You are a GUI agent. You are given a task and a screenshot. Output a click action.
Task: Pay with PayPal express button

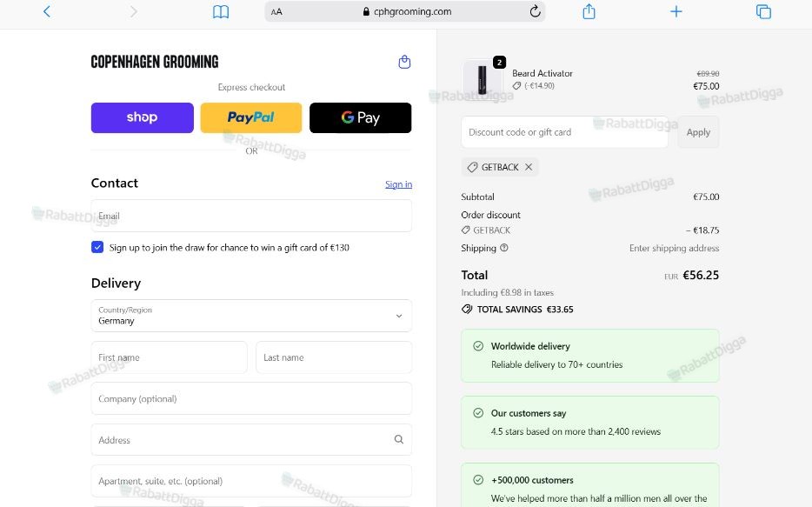pyautogui.click(x=251, y=117)
